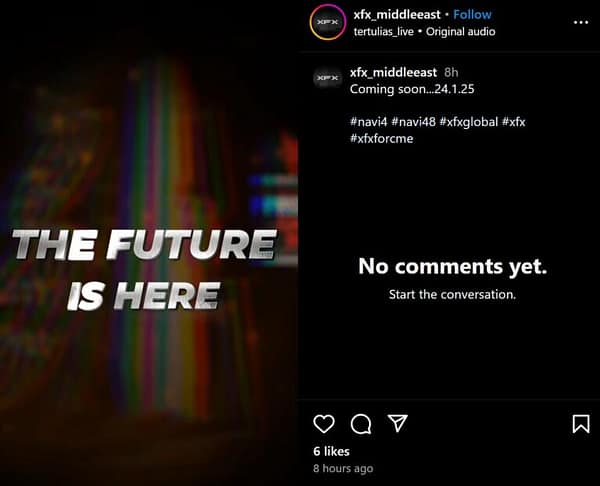
Task: Open the #xfxforcme hashtag
Action: (x=382, y=139)
